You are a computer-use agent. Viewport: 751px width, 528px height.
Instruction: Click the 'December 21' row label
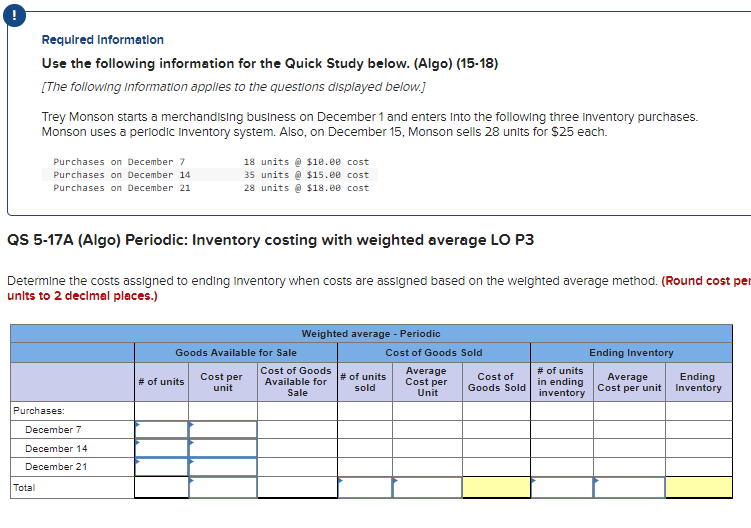(x=56, y=467)
